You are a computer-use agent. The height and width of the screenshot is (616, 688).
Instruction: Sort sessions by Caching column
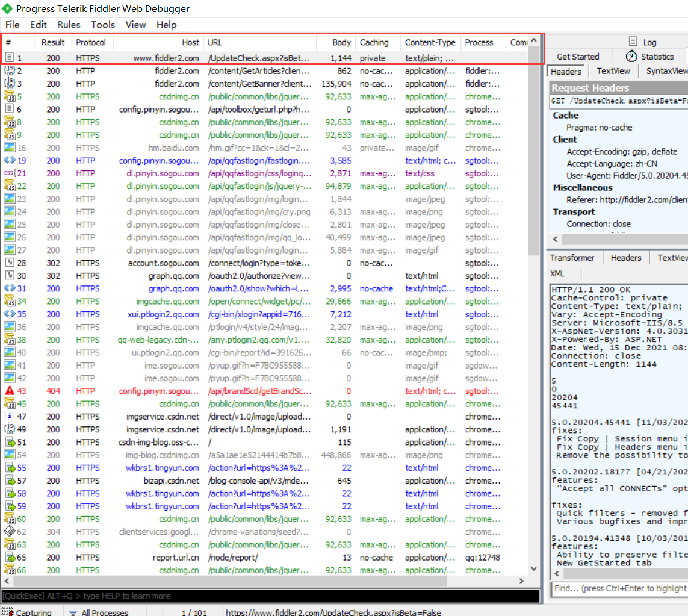378,42
